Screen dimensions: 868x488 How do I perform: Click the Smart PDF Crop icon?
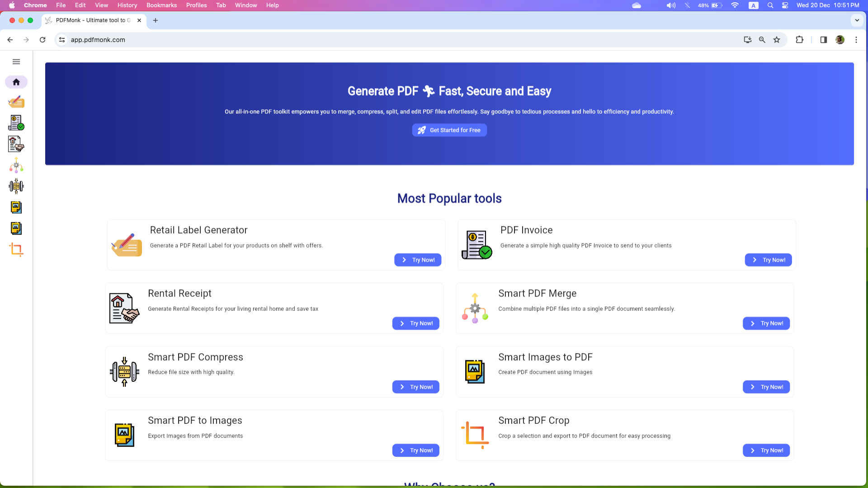[x=475, y=434]
